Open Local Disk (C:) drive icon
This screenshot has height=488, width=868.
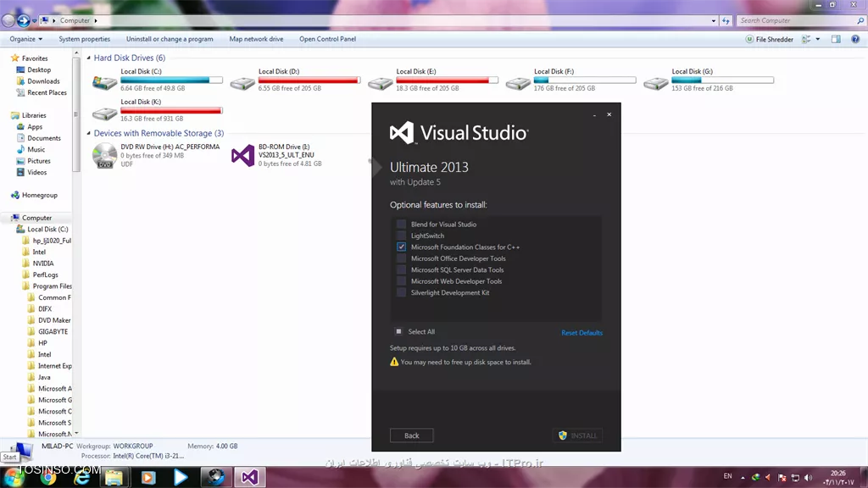(x=104, y=82)
